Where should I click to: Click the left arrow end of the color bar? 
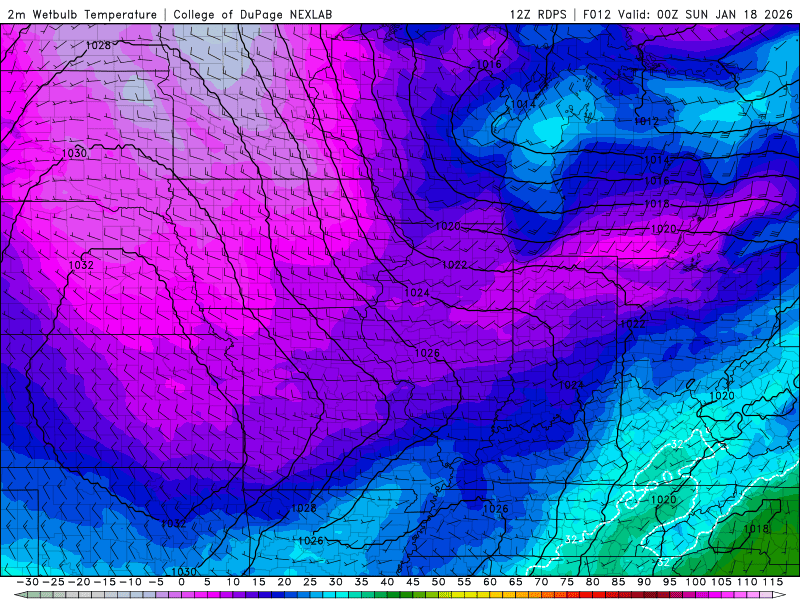point(21,595)
